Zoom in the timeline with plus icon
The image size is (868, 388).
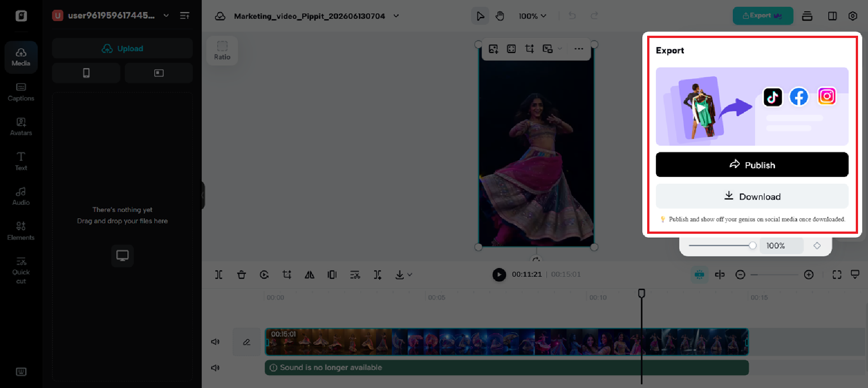[x=809, y=274]
